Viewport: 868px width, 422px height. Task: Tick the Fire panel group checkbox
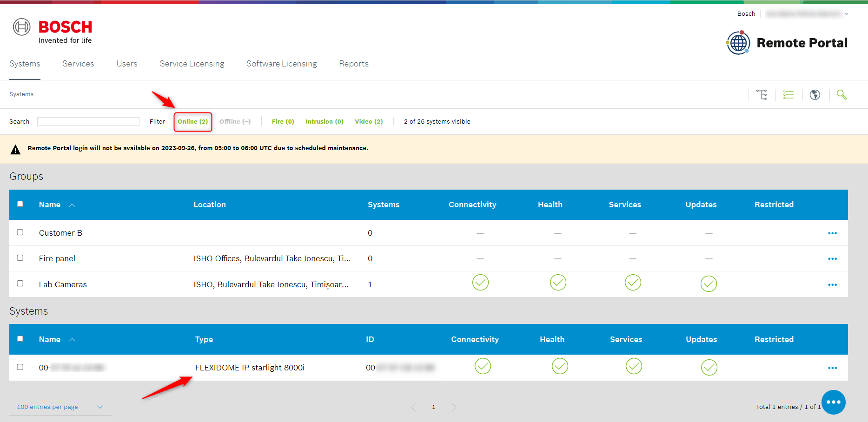[20, 258]
